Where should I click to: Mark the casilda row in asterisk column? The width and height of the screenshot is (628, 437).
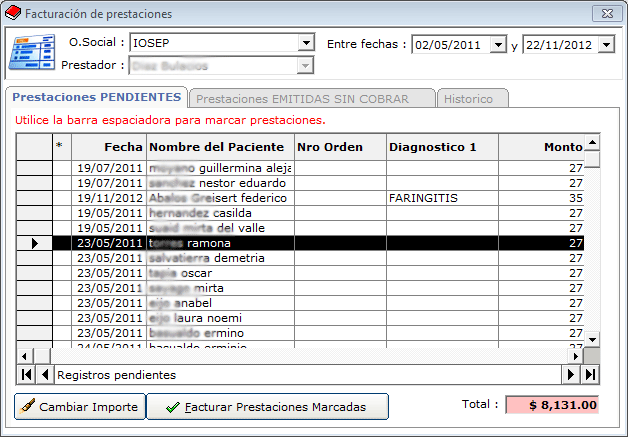coord(61,213)
